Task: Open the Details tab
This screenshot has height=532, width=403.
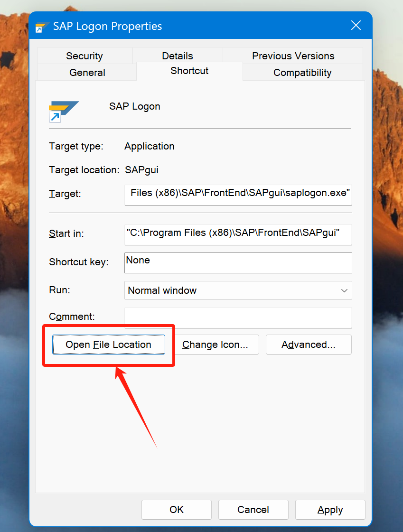Action: [177, 56]
